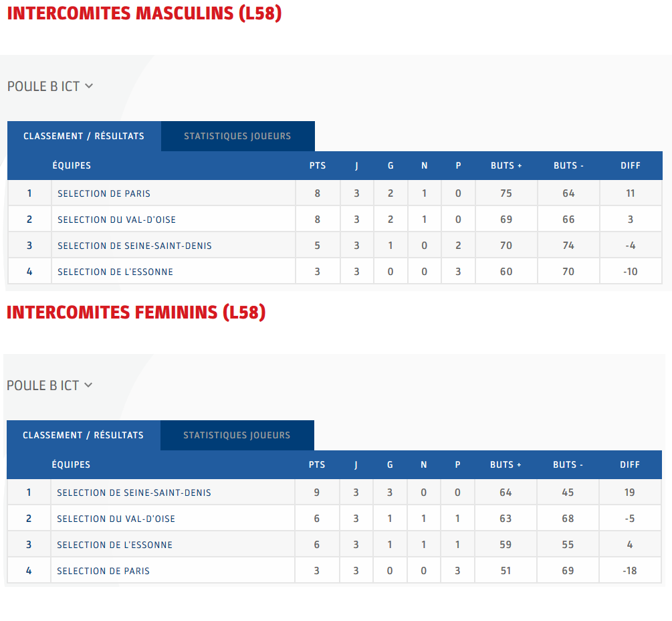Select masculins Classement / Résultats tab

tap(84, 136)
